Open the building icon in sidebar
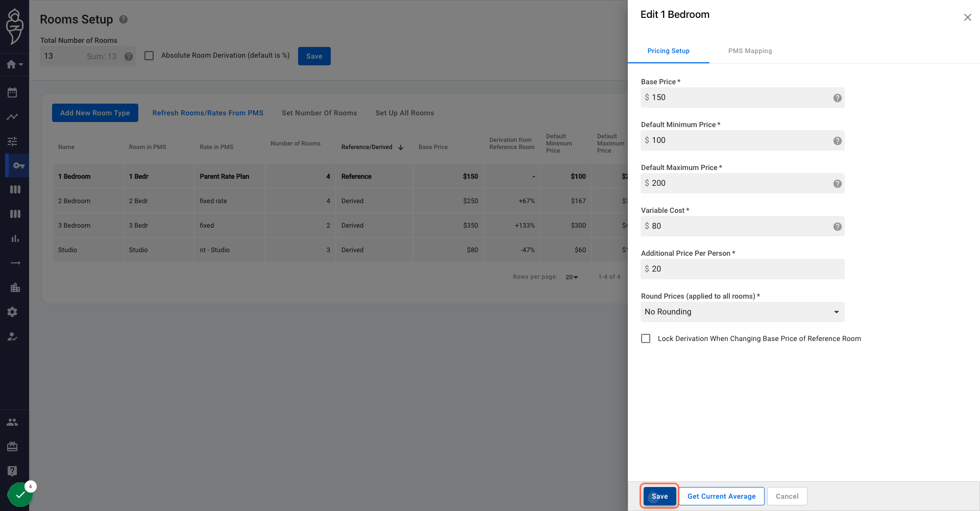The height and width of the screenshot is (511, 980). pyautogui.click(x=15, y=287)
